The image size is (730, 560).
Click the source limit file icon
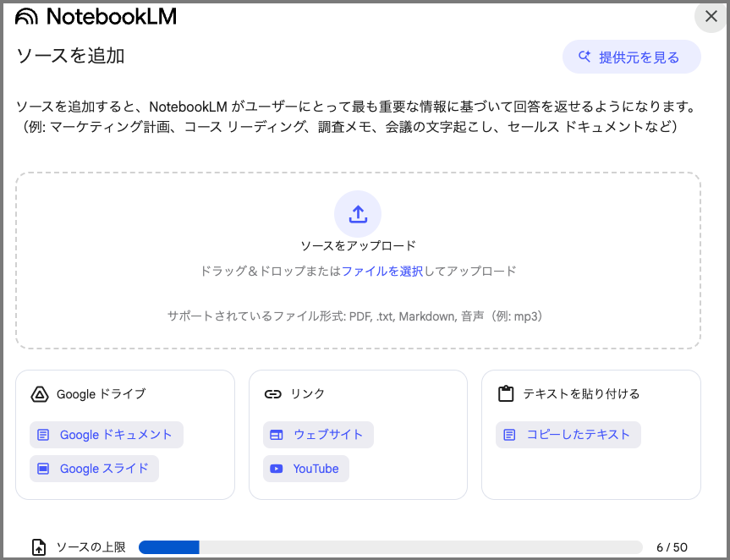click(39, 547)
